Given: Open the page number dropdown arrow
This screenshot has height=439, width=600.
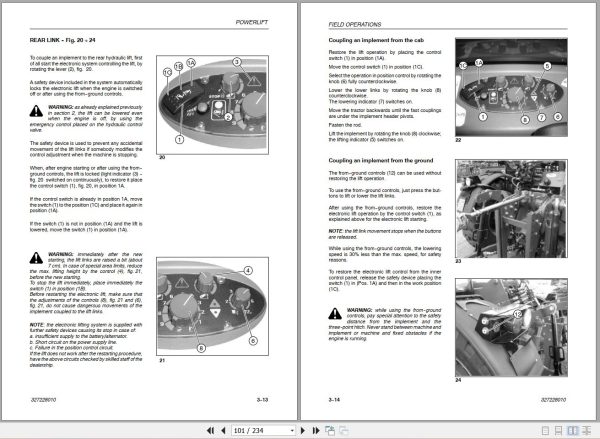Looking at the screenshot, I should [292, 431].
